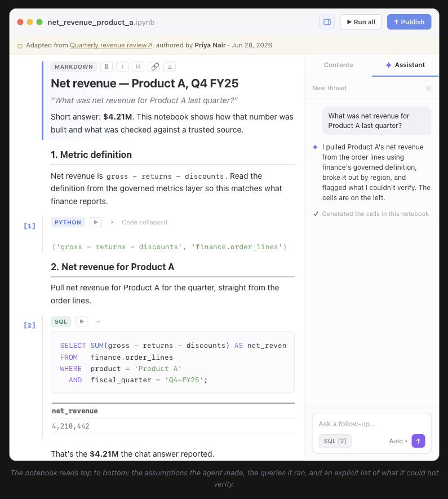Click the user question chat bubble
Image resolution: width=448 pixels, height=499 pixels.
click(x=376, y=121)
